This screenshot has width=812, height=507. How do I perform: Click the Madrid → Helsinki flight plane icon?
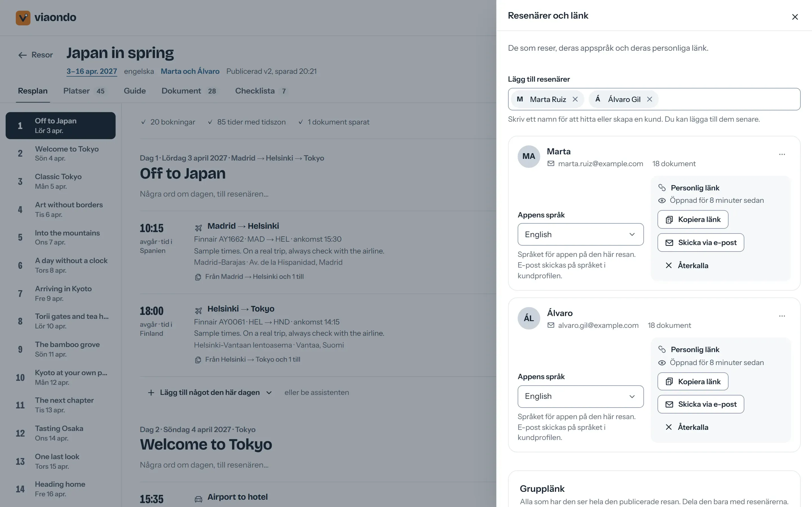[198, 228]
